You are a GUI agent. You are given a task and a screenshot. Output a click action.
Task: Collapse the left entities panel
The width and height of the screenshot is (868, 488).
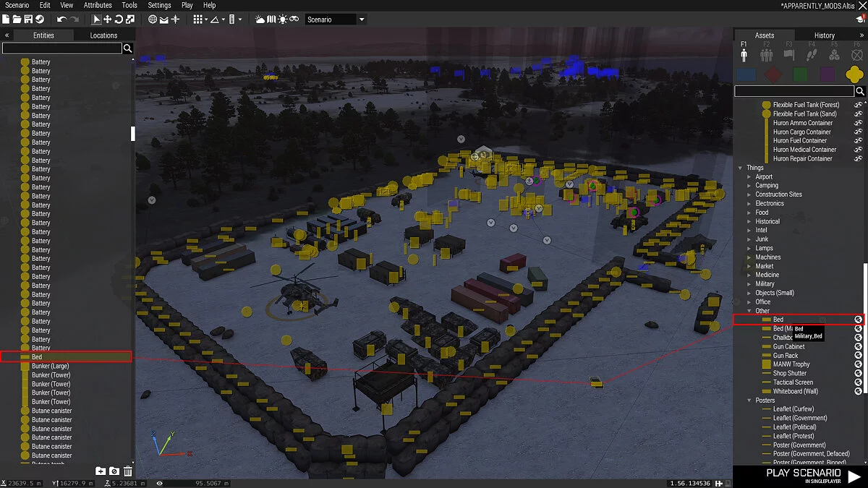(x=7, y=35)
